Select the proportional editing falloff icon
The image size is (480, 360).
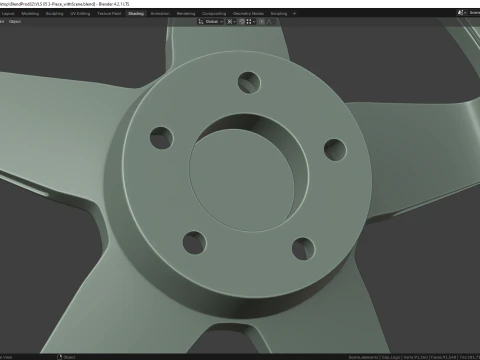point(269,22)
